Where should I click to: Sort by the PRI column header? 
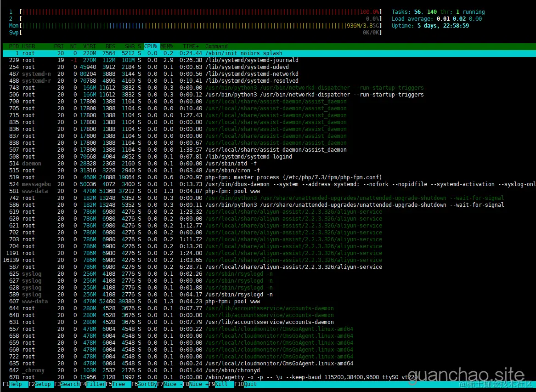tap(59, 46)
